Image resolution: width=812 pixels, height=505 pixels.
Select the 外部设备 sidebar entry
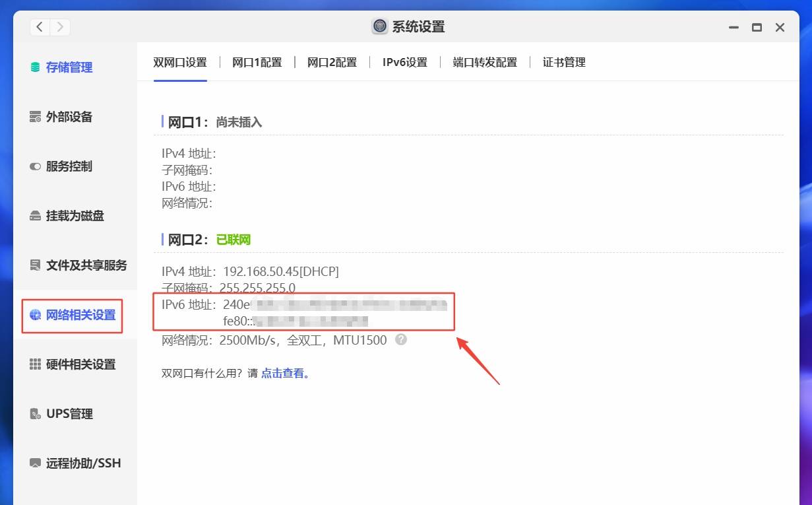[34, 117]
